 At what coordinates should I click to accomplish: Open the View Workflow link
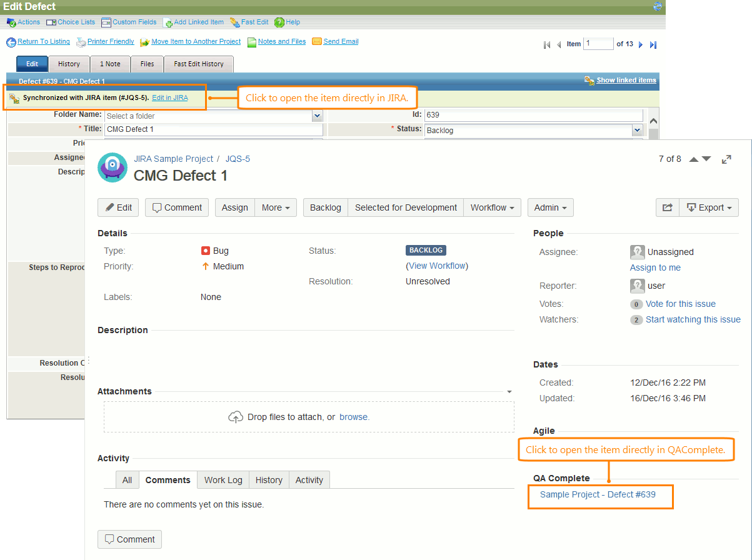click(438, 266)
